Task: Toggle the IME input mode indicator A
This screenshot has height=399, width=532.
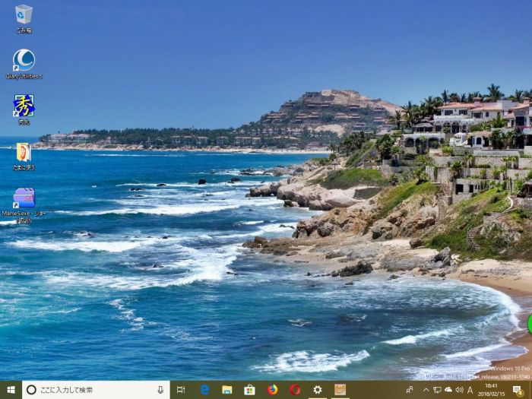Action: (470, 389)
